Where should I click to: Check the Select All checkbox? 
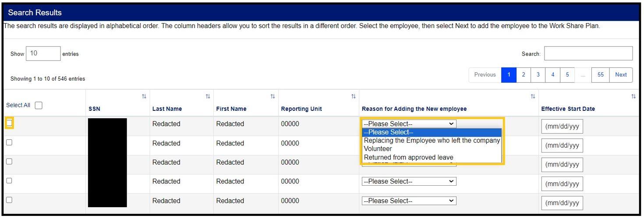[x=39, y=105]
